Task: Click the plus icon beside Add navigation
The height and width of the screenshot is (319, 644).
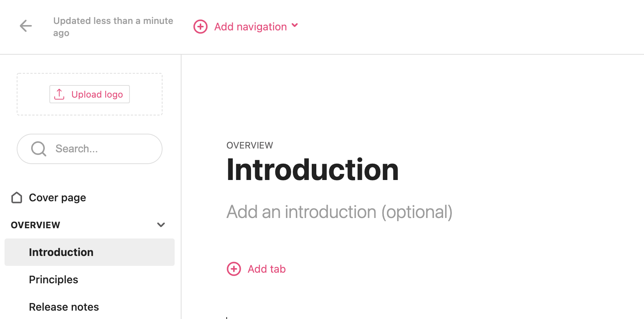Action: coord(200,27)
